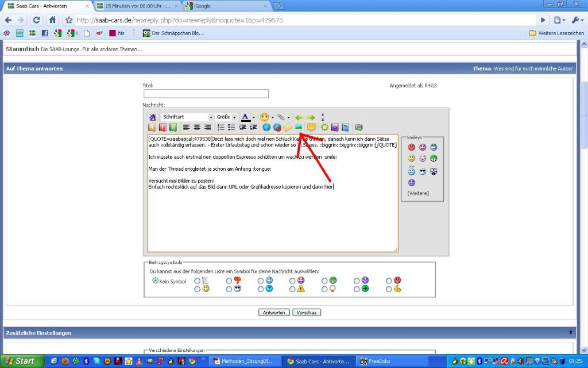Reload the page with the refresh button
This screenshot has width=588, height=368.
[x=36, y=20]
